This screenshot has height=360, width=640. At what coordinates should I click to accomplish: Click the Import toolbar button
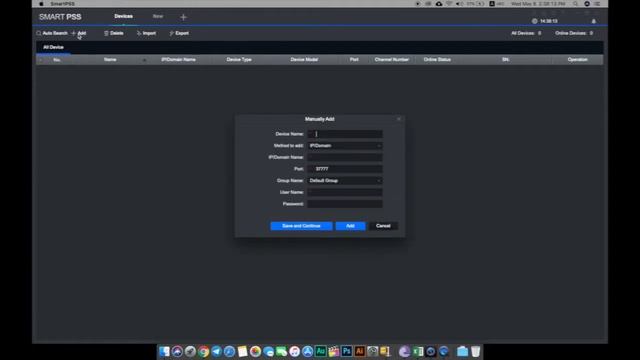point(146,33)
